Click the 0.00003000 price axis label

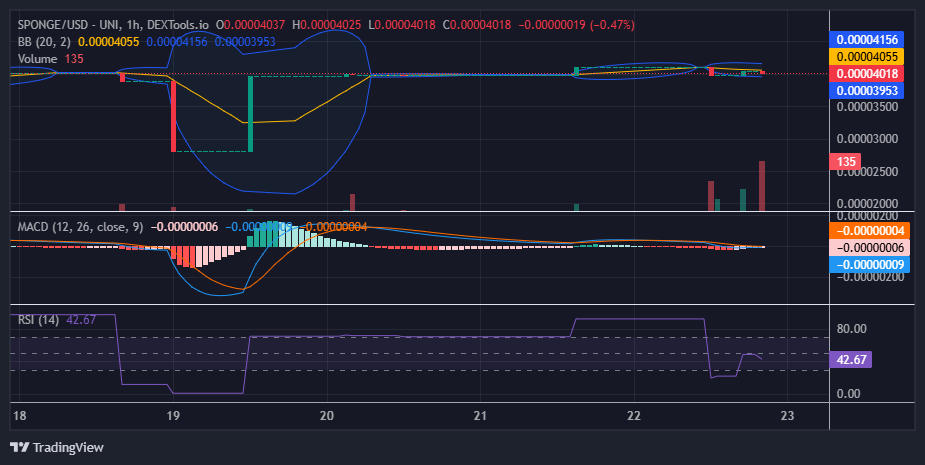point(867,139)
